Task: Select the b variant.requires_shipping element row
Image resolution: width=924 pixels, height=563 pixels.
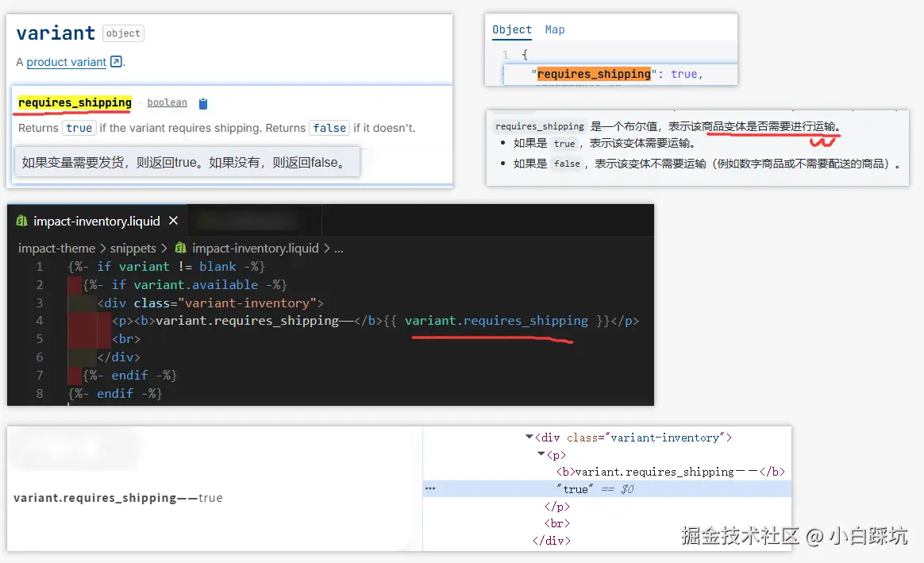Action: (671, 472)
